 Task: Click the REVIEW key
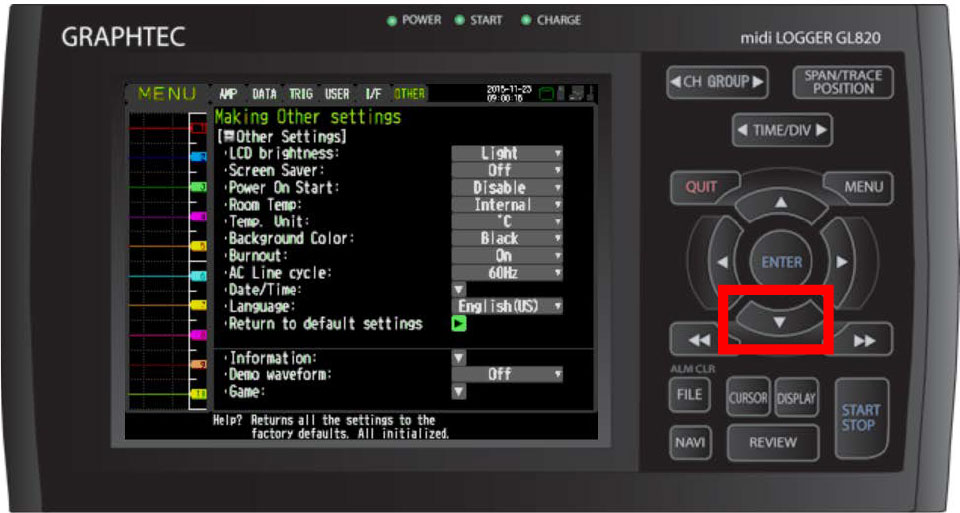[773, 443]
